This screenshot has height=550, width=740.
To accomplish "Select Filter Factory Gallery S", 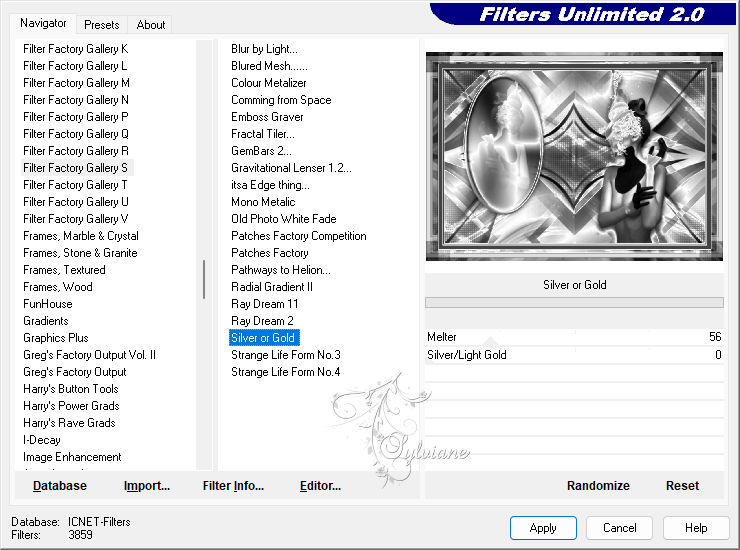I will pyautogui.click(x=77, y=168).
